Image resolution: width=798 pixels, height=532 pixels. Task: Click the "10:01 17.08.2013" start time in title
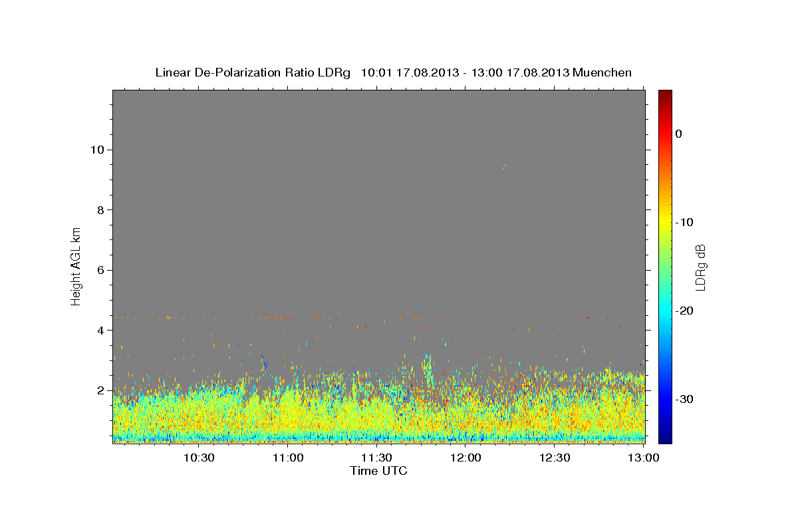point(409,72)
